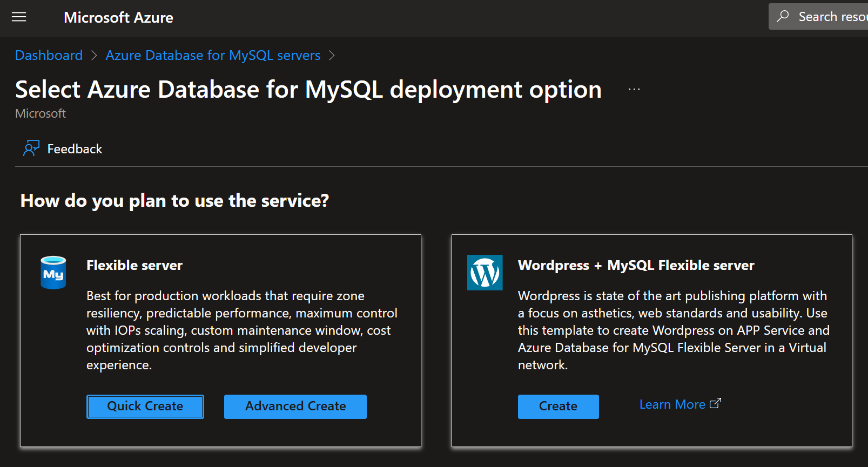This screenshot has height=467, width=868.
Task: Open the hamburger portal menu
Action: coord(19,17)
